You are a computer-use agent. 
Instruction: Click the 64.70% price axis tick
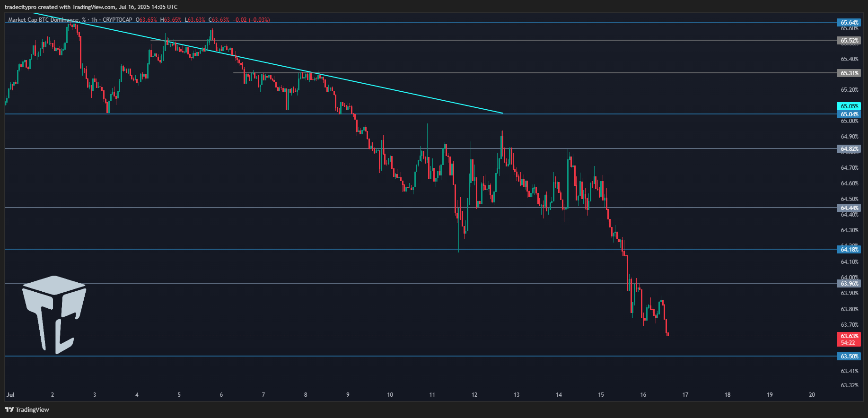850,168
